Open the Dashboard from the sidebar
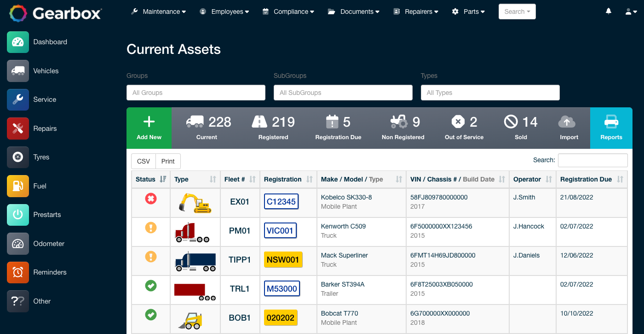Image resolution: width=644 pixels, height=334 pixels. tap(50, 42)
